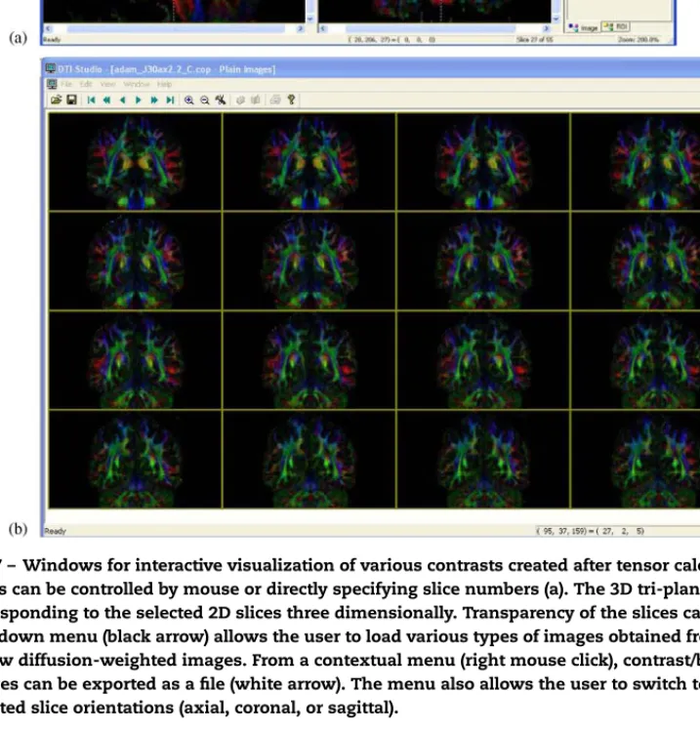Select bottom-row third-column brain slice
The width and height of the screenshot is (700, 732).
483,460
